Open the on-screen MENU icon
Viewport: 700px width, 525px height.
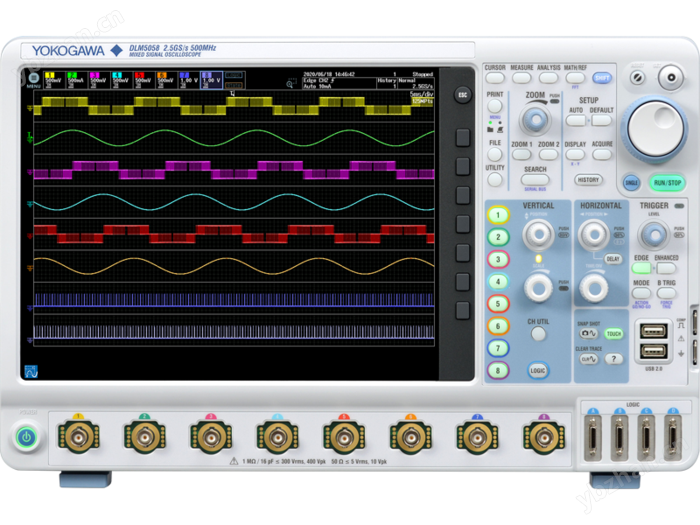point(34,79)
